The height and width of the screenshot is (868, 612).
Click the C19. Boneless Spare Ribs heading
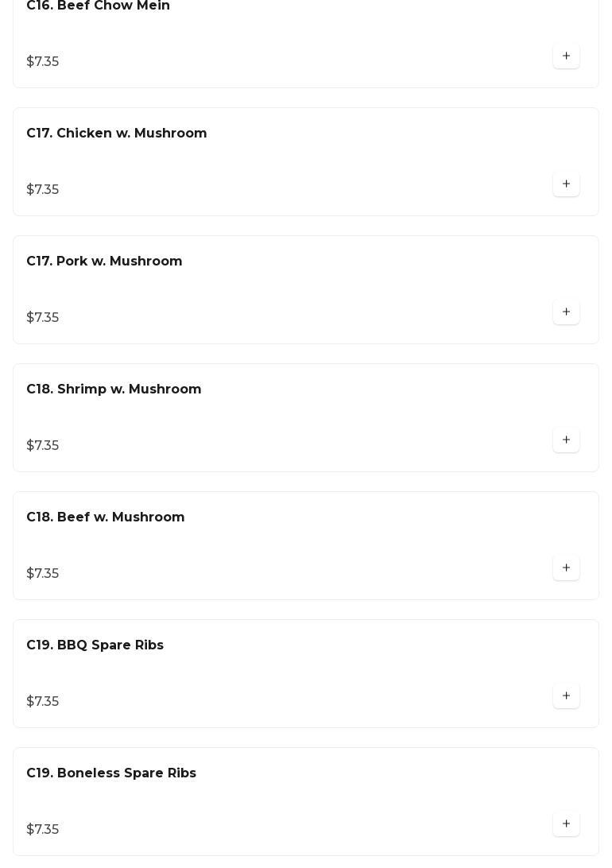click(110, 773)
